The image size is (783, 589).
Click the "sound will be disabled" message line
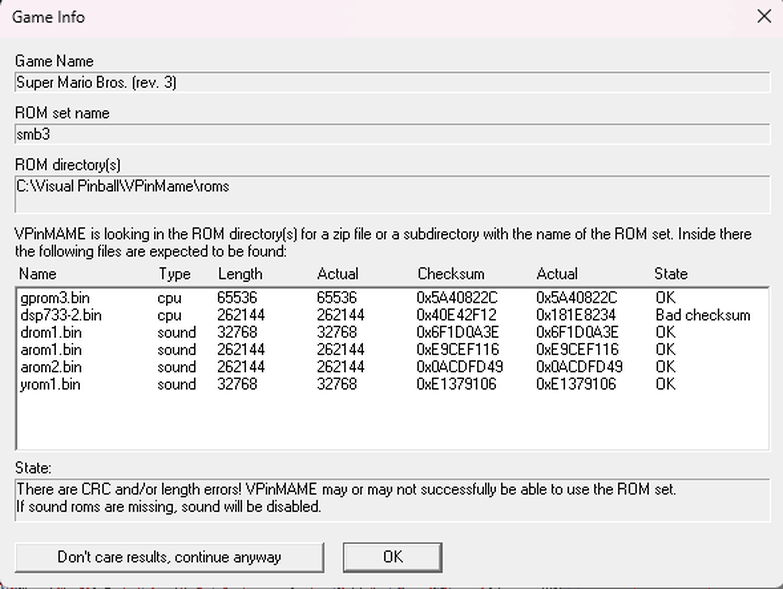pos(169,507)
